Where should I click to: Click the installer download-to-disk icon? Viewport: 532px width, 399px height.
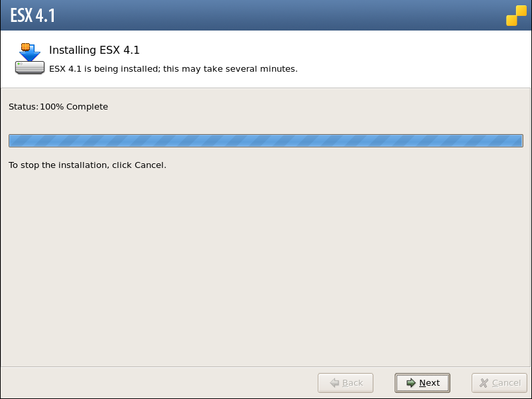[29, 58]
